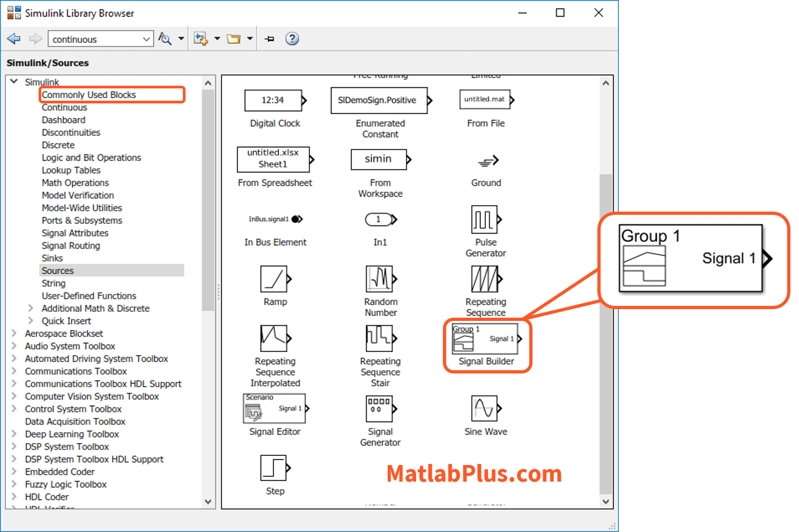Click the back navigation arrow

[x=14, y=39]
